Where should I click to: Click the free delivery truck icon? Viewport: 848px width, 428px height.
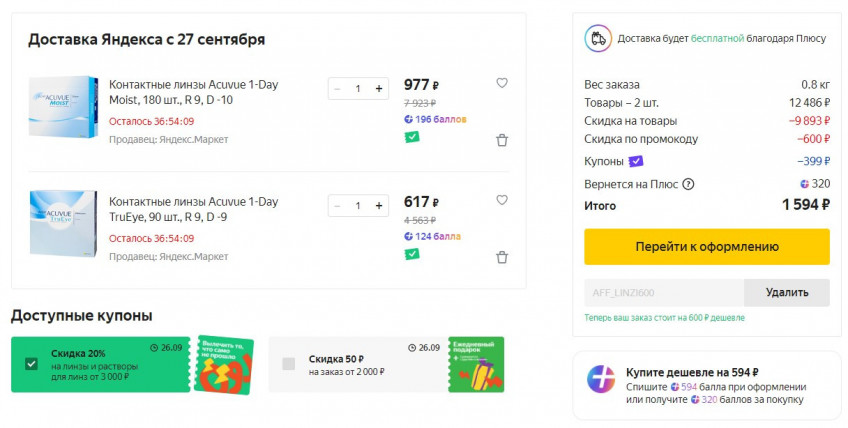pos(597,38)
